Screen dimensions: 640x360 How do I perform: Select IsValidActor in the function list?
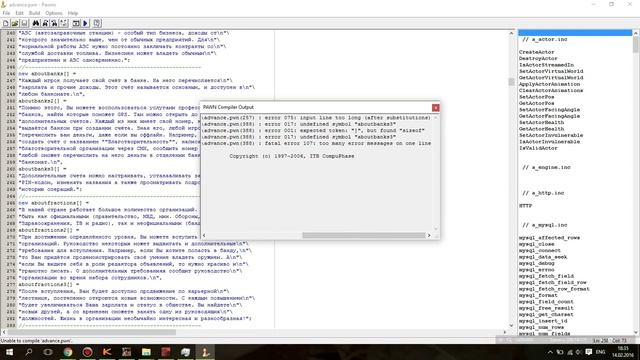point(538,148)
